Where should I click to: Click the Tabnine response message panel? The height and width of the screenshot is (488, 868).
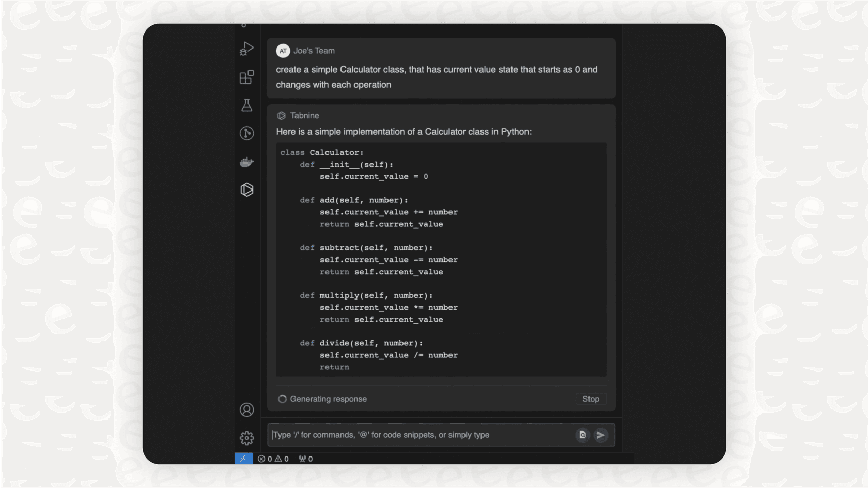441,132
